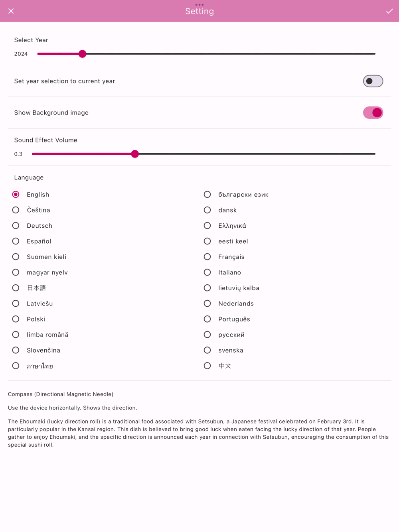This screenshot has width=399, height=532.
Task: Choose Deutsch as the language
Action: click(16, 226)
